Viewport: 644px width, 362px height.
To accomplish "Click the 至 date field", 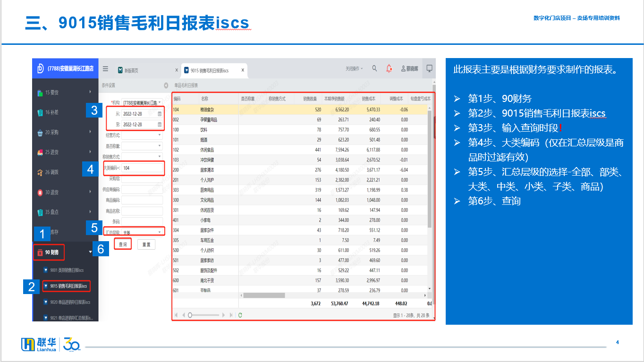I will [142, 125].
